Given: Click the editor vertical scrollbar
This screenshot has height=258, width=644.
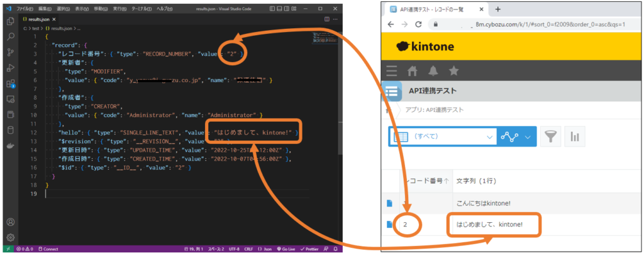Looking at the screenshot, I should click(x=340, y=94).
